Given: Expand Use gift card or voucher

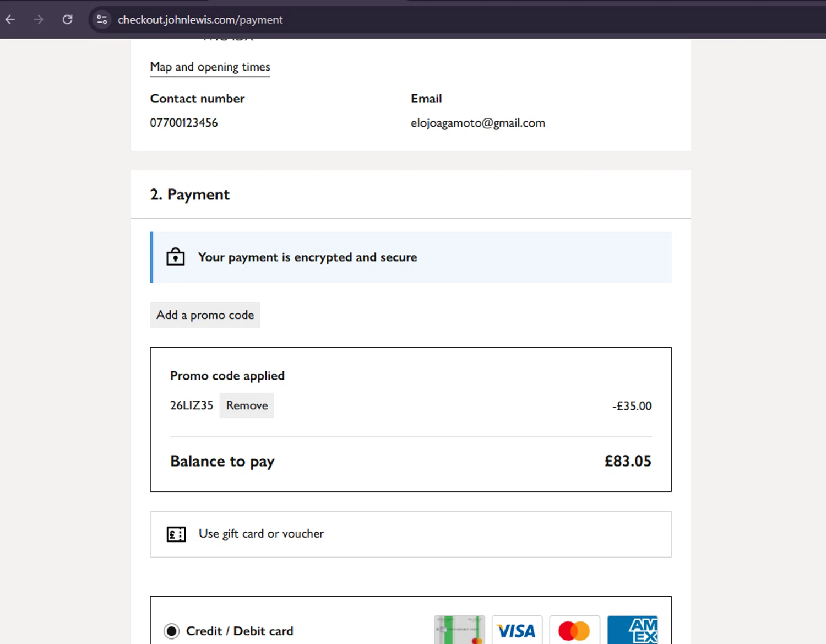Looking at the screenshot, I should (x=411, y=534).
